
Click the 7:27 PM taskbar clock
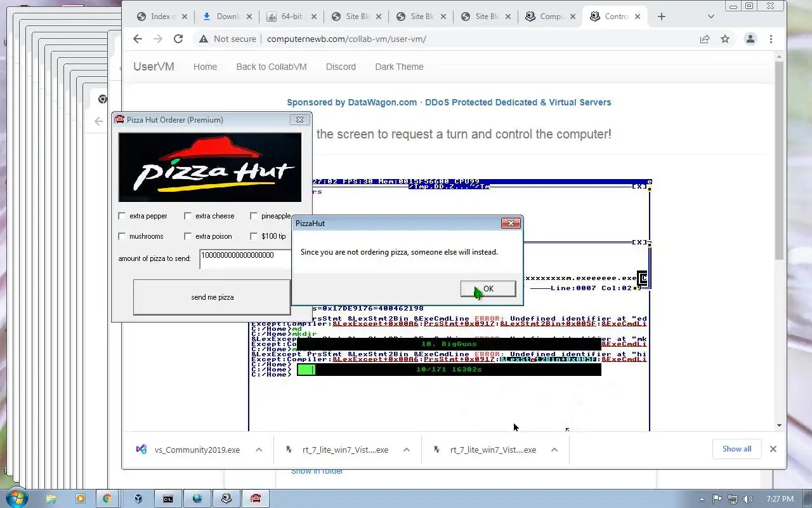point(780,499)
